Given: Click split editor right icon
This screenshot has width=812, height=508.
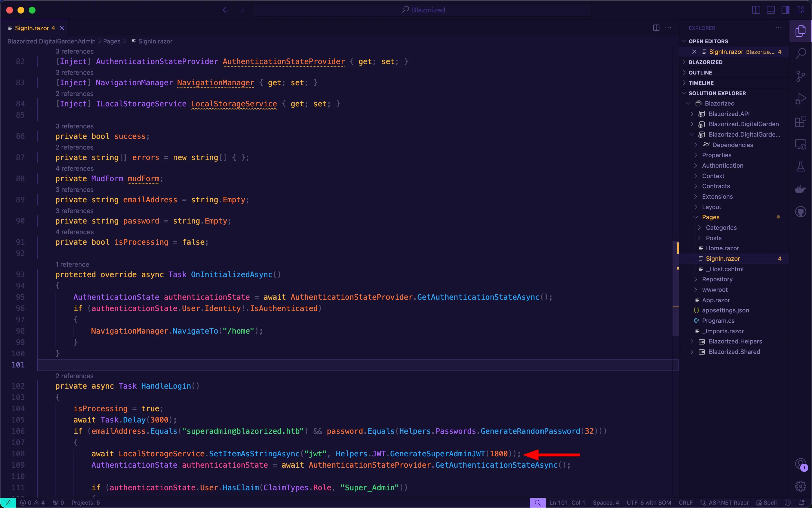Looking at the screenshot, I should (x=656, y=28).
